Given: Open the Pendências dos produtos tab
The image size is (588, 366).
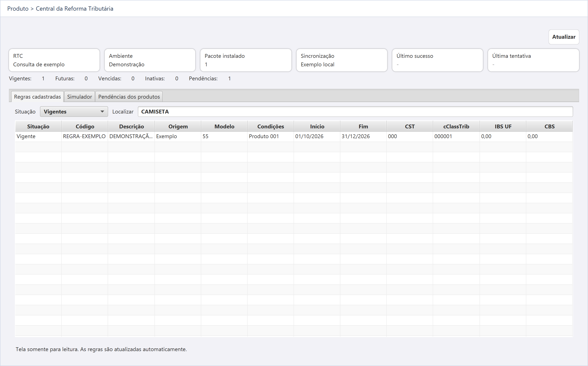Looking at the screenshot, I should tap(129, 96).
